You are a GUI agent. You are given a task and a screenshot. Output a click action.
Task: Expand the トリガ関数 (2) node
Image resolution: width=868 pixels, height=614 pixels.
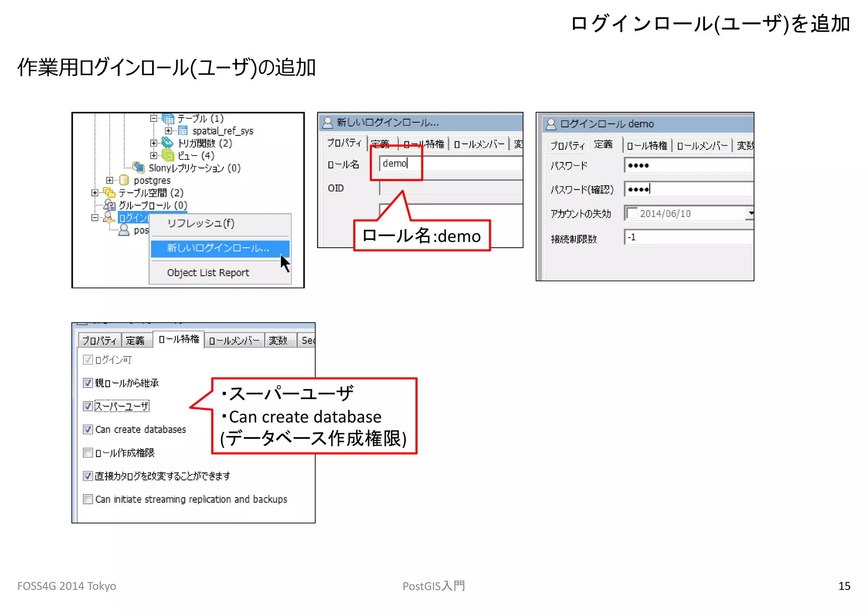pyautogui.click(x=153, y=143)
